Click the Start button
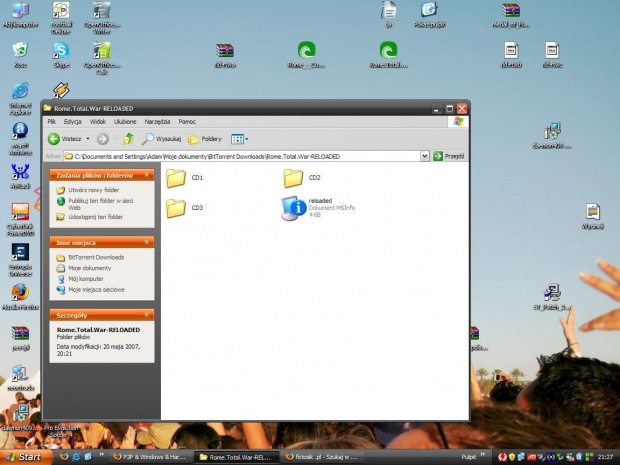620x465 pixels. coord(25,457)
